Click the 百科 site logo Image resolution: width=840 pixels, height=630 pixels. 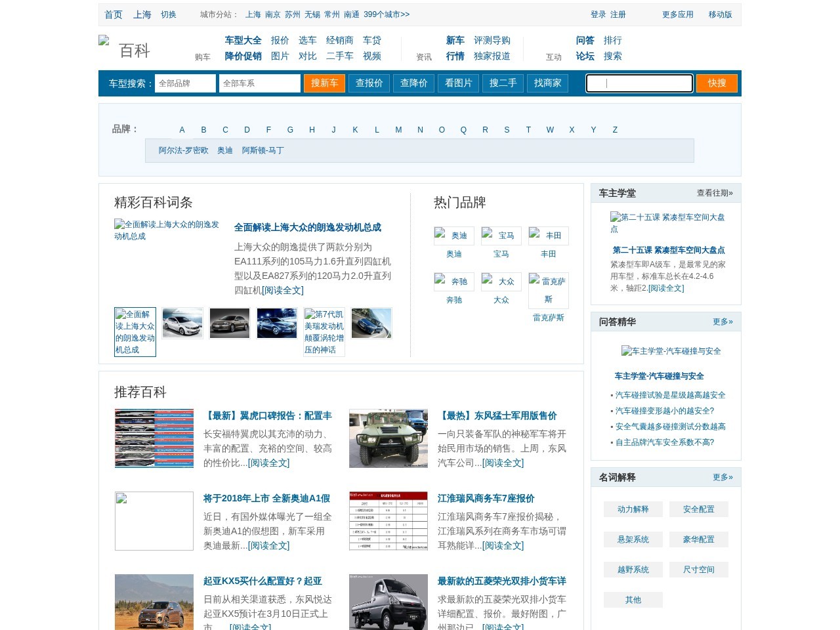coord(125,49)
